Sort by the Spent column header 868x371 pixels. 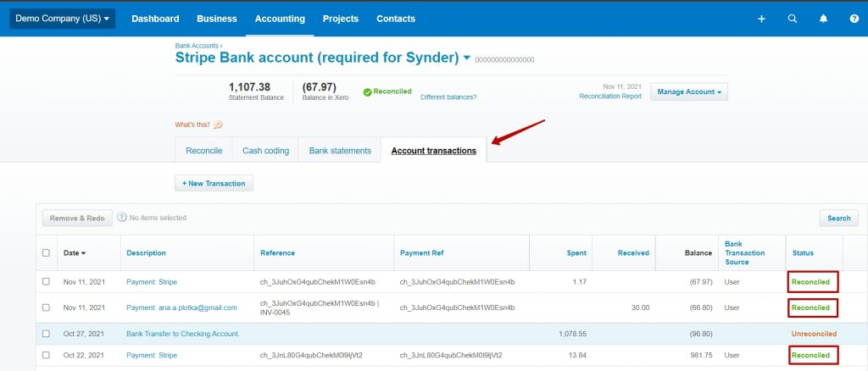(x=576, y=252)
